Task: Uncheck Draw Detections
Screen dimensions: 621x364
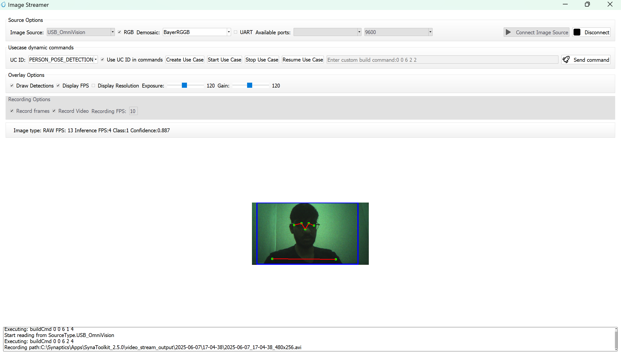Action: [x=12, y=85]
